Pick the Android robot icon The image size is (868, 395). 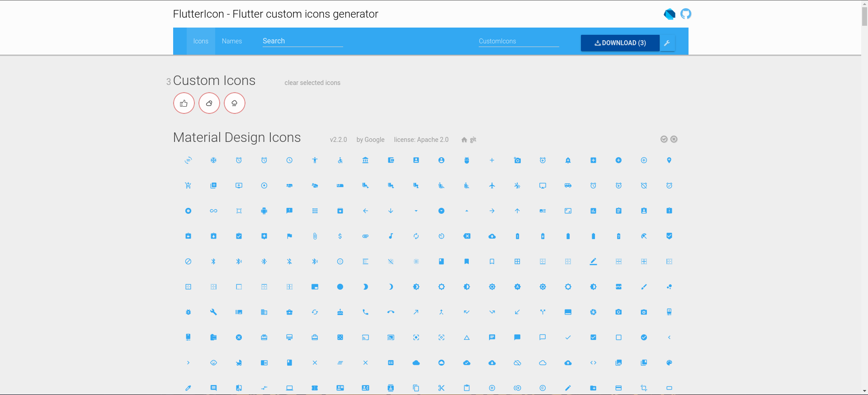pyautogui.click(x=264, y=211)
